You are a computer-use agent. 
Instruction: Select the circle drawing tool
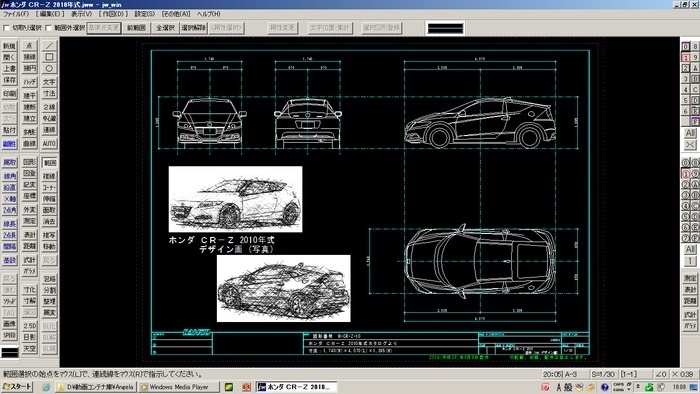49,68
